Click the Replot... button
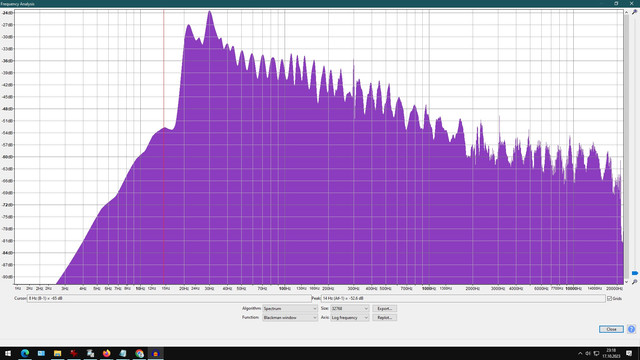The width and height of the screenshot is (640, 360). (x=384, y=318)
